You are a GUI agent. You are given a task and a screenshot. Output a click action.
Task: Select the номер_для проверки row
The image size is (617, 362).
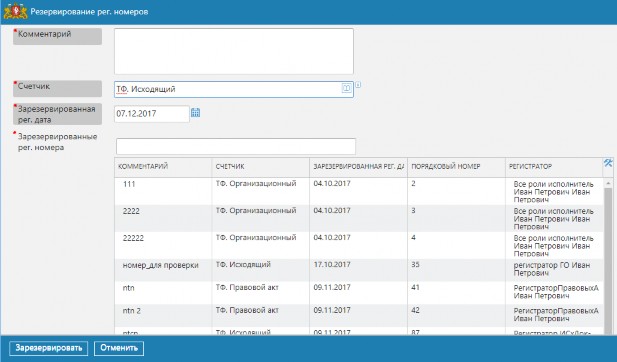click(359, 270)
